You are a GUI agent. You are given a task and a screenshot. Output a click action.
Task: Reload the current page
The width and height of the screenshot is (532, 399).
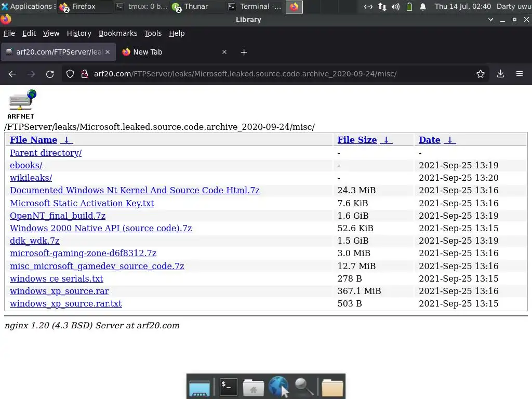click(50, 74)
